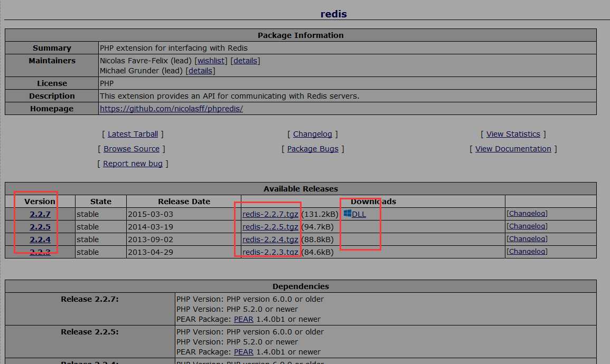The width and height of the screenshot is (610, 364).
Task: Click the Windows DLL icon for redis-2.2.7
Action: point(348,213)
